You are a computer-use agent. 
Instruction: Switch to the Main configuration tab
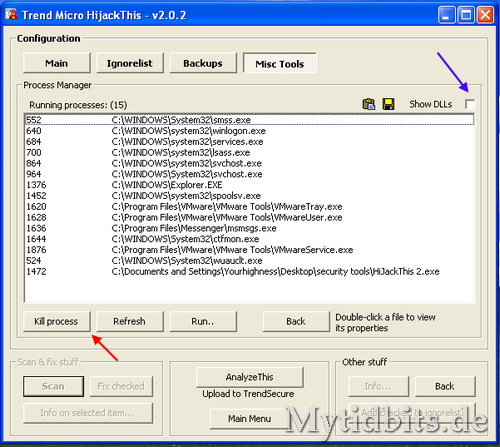57,63
